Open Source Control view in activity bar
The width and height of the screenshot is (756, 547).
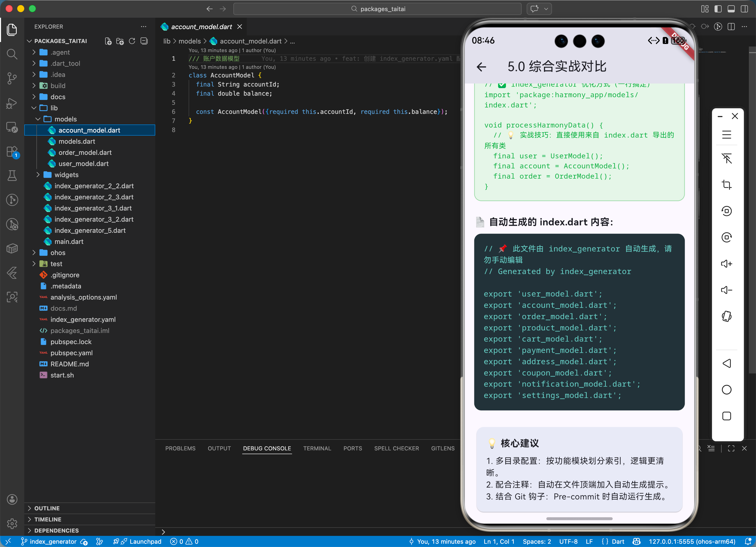12,78
